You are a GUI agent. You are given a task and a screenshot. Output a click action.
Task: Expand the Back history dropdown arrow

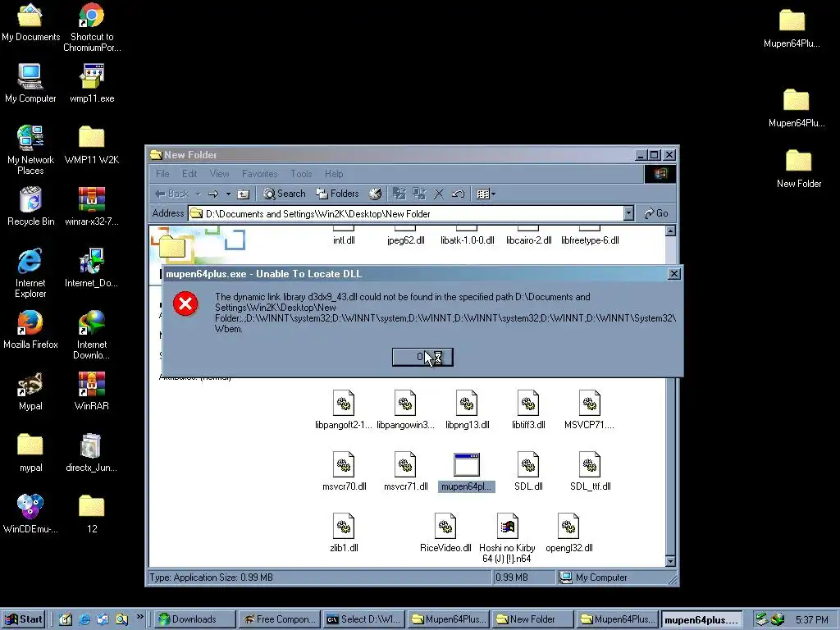coord(198,194)
